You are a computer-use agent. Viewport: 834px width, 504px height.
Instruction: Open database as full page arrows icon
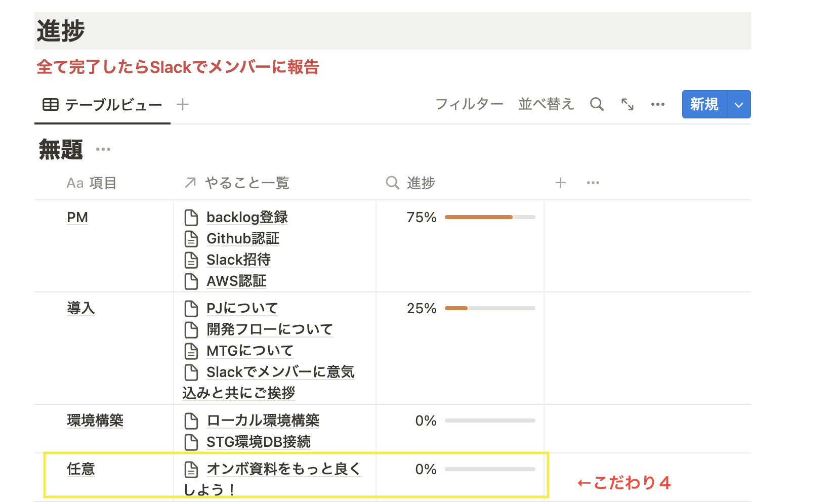628,104
